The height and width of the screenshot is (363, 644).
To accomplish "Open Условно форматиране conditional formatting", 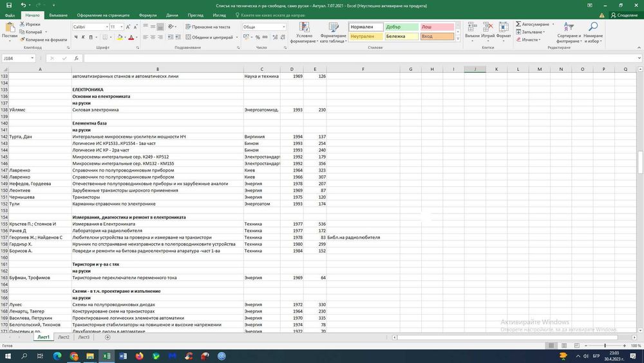I will (x=304, y=32).
